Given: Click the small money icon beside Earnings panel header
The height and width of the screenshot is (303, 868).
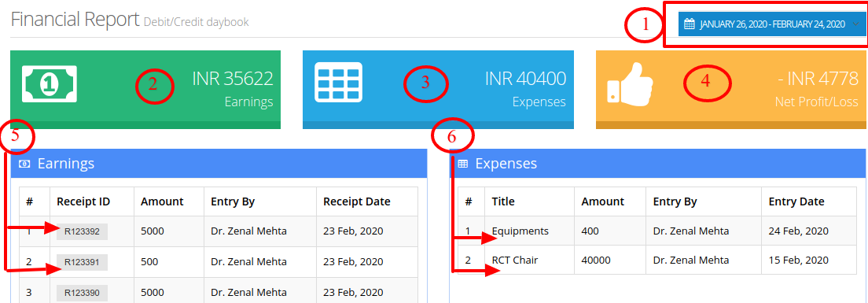Looking at the screenshot, I should (x=24, y=164).
